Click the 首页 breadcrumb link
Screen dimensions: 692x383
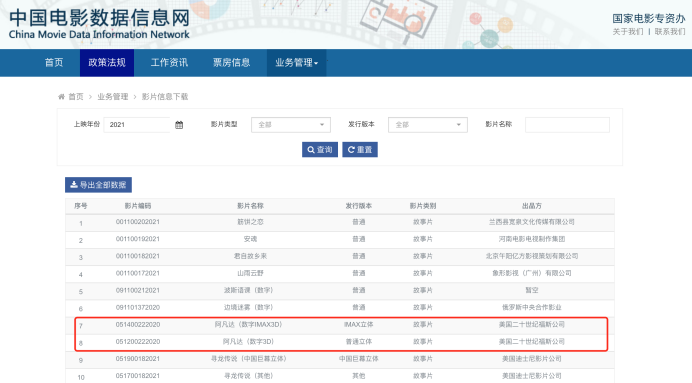point(76,97)
